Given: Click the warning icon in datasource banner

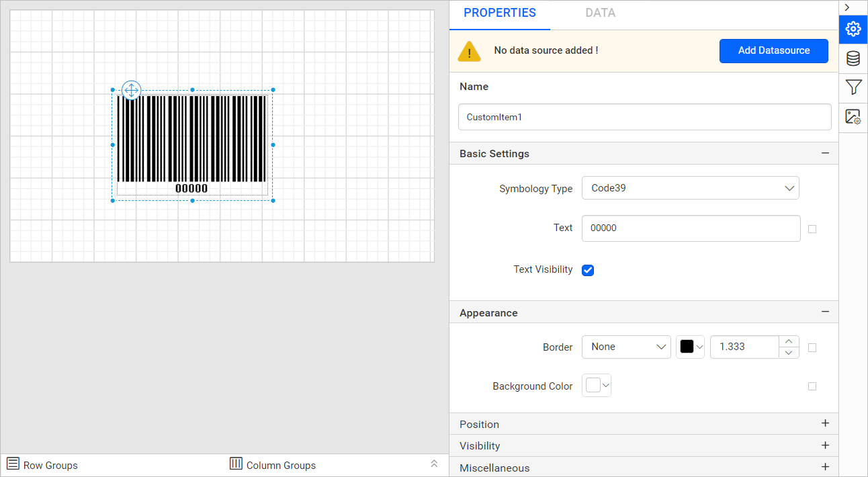Looking at the screenshot, I should pyautogui.click(x=469, y=51).
